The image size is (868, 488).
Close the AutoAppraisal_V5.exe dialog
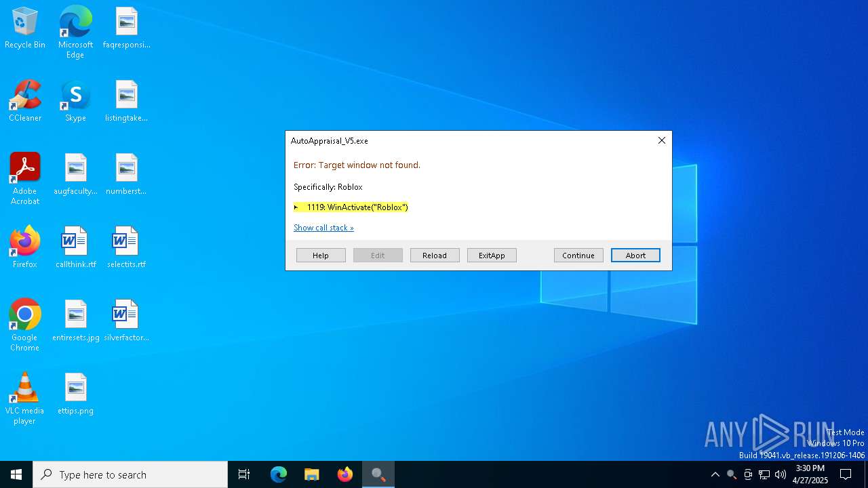662,140
